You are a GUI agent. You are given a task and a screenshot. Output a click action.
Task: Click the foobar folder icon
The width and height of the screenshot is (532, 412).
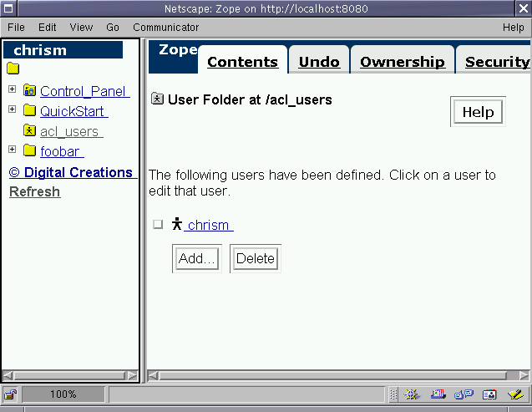[29, 150]
